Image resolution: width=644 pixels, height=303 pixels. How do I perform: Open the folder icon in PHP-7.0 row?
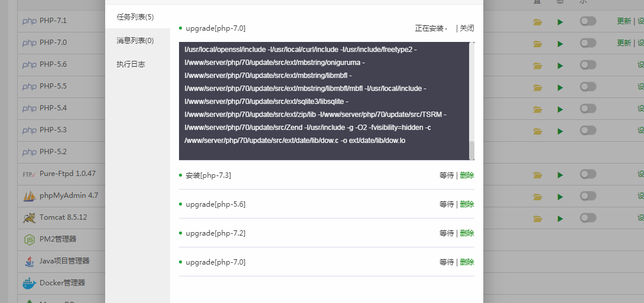[538, 44]
